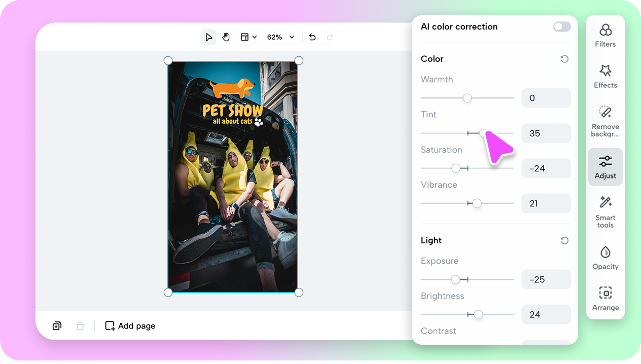Toggle AI color correction switch
Viewport: 641px width, 364px height.
pyautogui.click(x=562, y=27)
